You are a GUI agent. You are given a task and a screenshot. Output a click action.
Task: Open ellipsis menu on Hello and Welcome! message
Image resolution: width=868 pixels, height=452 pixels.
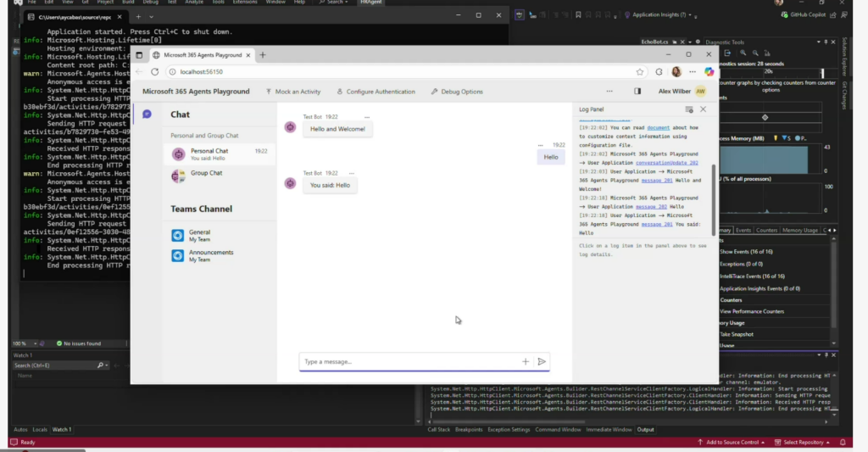point(367,117)
